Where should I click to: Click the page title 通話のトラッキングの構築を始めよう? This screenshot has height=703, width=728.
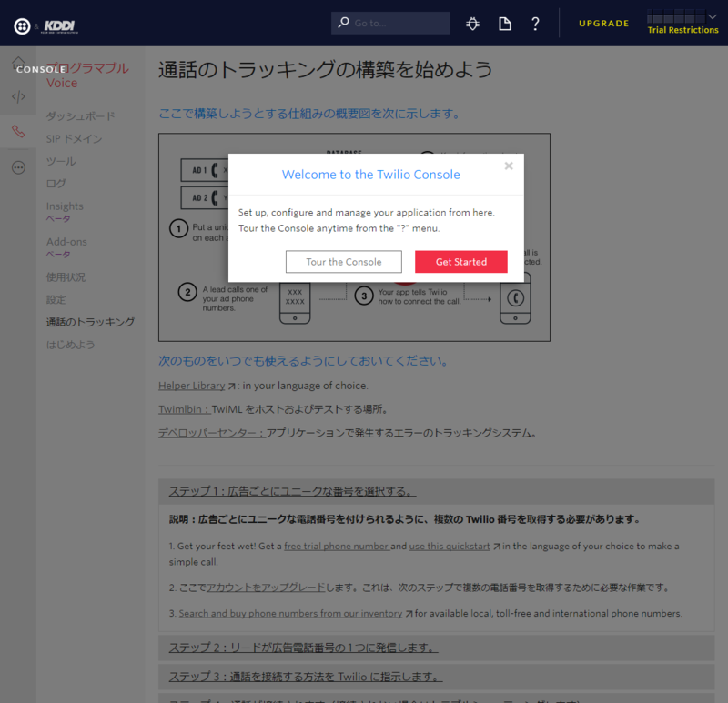[x=325, y=70]
